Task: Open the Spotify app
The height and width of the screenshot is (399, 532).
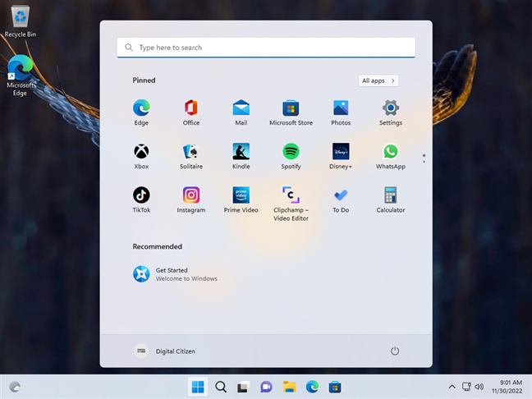Action: 291,157
